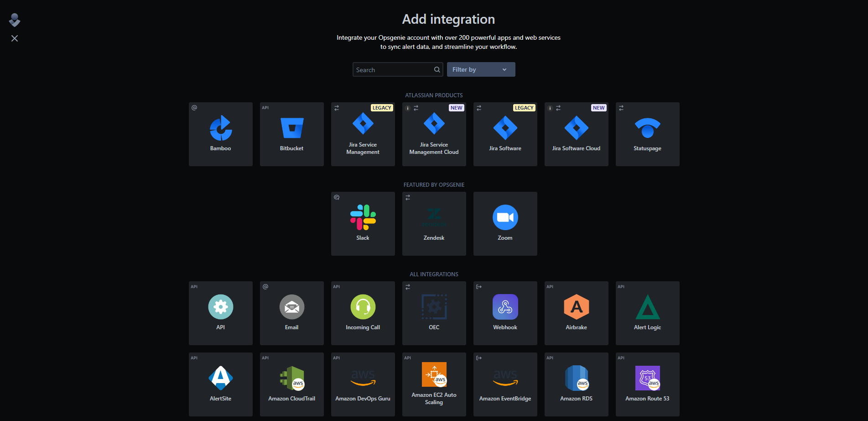868x421 pixels.
Task: Open the Filter by dropdown
Action: pyautogui.click(x=481, y=69)
